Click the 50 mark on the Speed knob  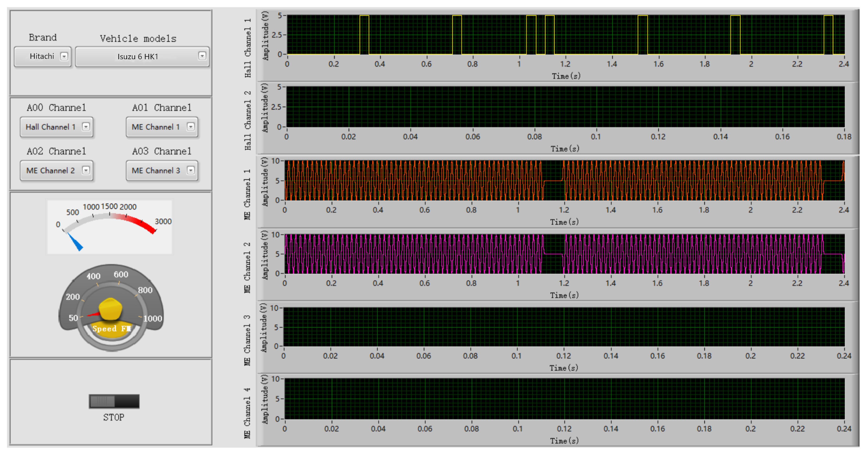[73, 318]
